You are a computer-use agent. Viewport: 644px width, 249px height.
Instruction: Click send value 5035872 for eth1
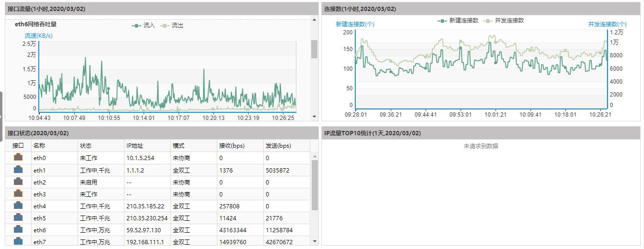(277, 170)
